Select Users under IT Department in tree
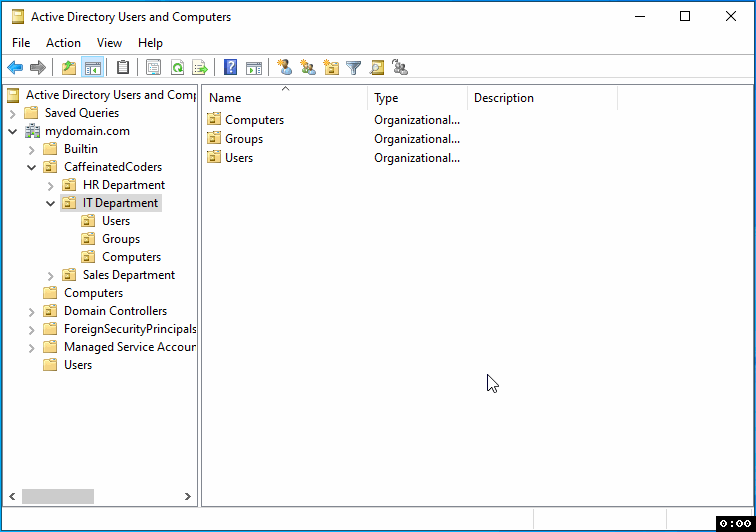Viewport: 756px width, 532px height. [116, 221]
